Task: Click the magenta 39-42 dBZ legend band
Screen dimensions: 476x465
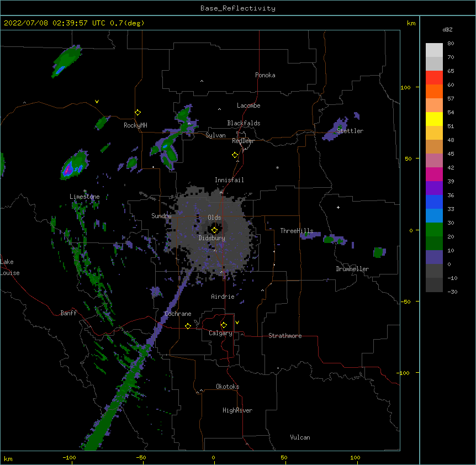Action: 434,174
